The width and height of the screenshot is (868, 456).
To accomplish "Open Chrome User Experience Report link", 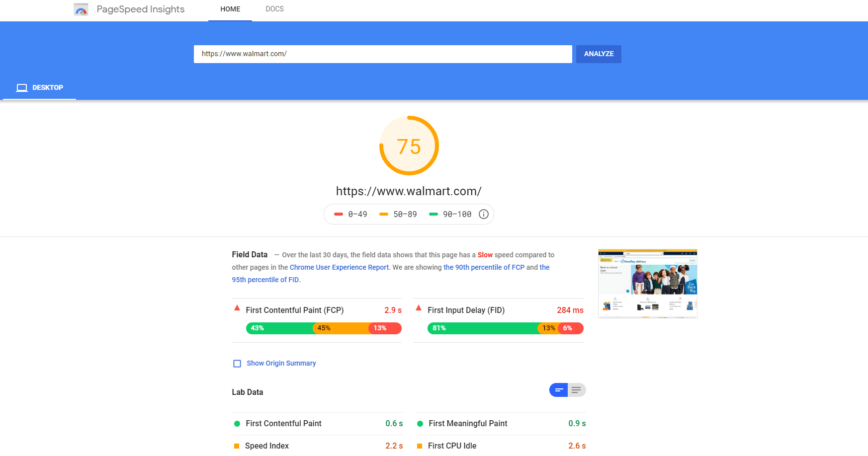I will (x=339, y=267).
